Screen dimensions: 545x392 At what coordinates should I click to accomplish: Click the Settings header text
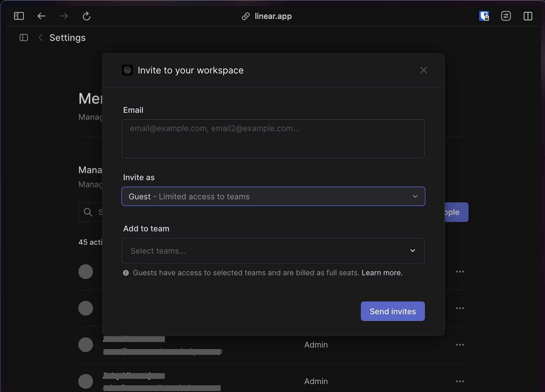[x=67, y=37]
